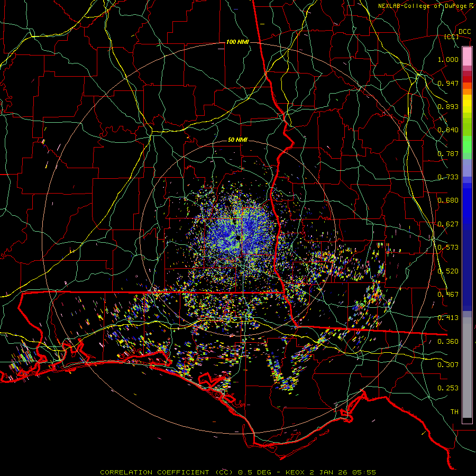
Task: Click the NEXLAB-College of DuPage header text
Action: (424, 6)
